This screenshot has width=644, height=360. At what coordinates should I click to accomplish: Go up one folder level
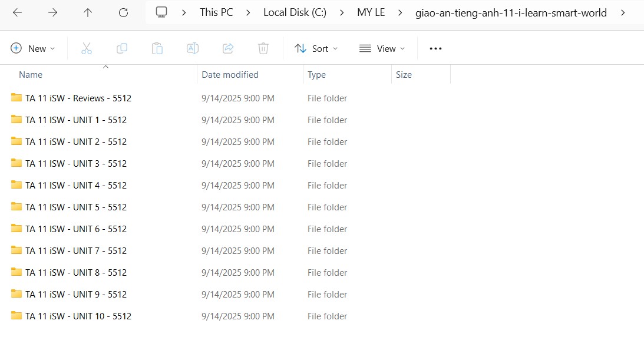[x=88, y=12]
